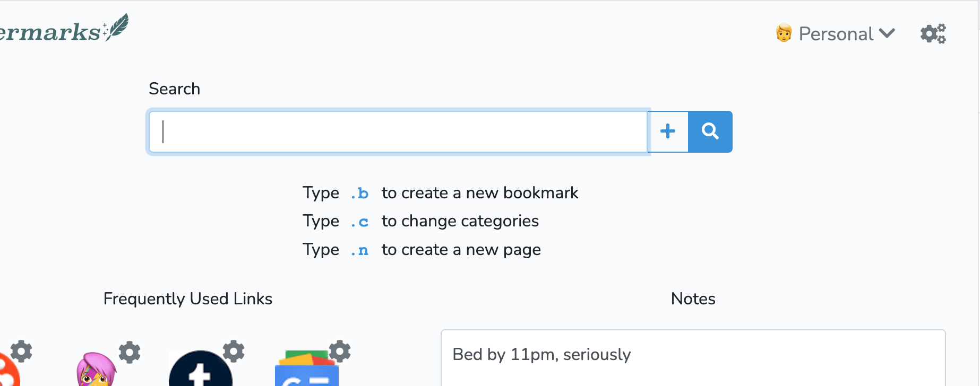Viewport: 980px width, 386px height.
Task: Click the blue magnifying glass search button
Action: click(x=710, y=131)
